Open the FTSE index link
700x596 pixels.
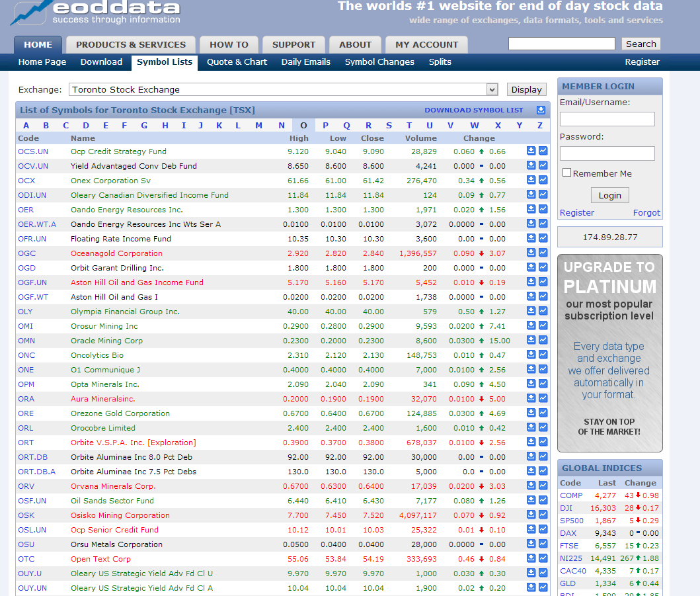click(568, 546)
